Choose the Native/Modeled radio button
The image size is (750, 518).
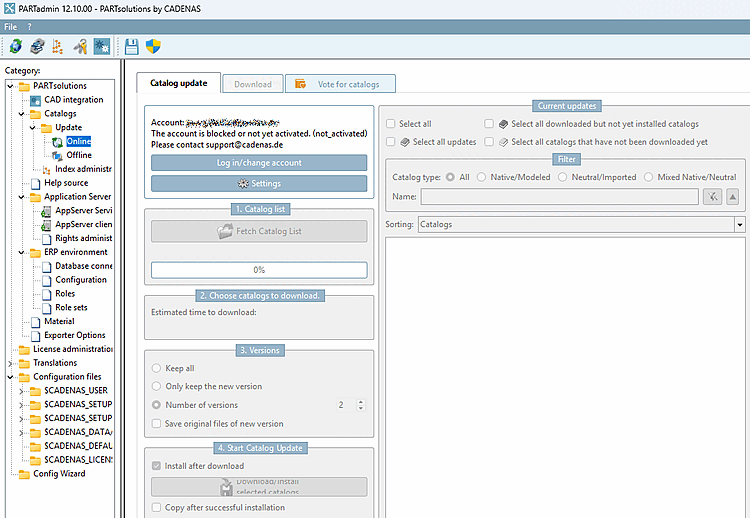pos(481,177)
